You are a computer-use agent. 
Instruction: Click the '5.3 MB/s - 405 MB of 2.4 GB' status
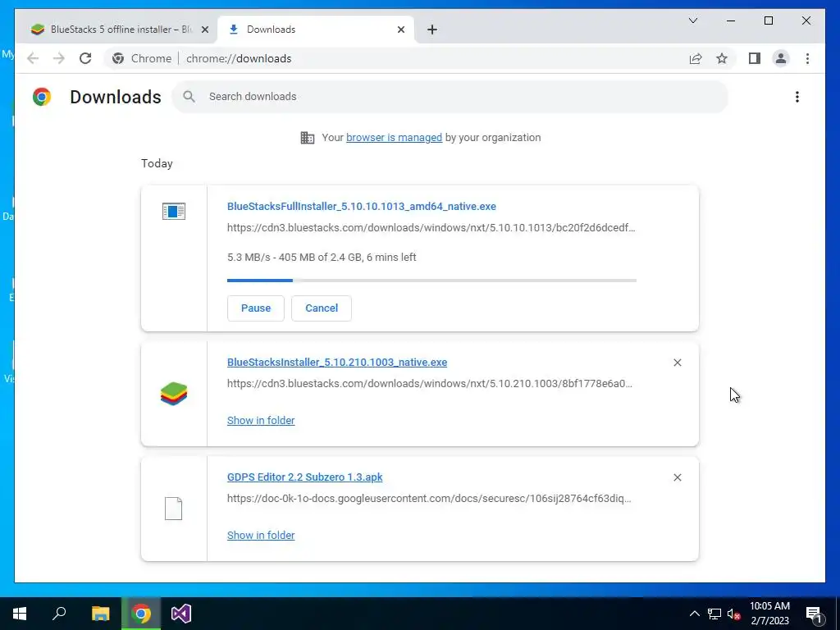(x=322, y=257)
